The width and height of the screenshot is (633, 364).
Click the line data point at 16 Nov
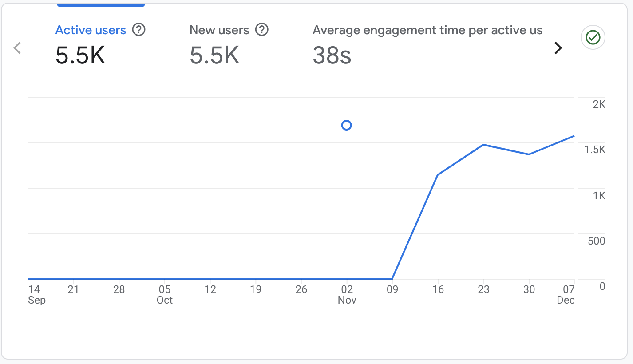coord(438,175)
